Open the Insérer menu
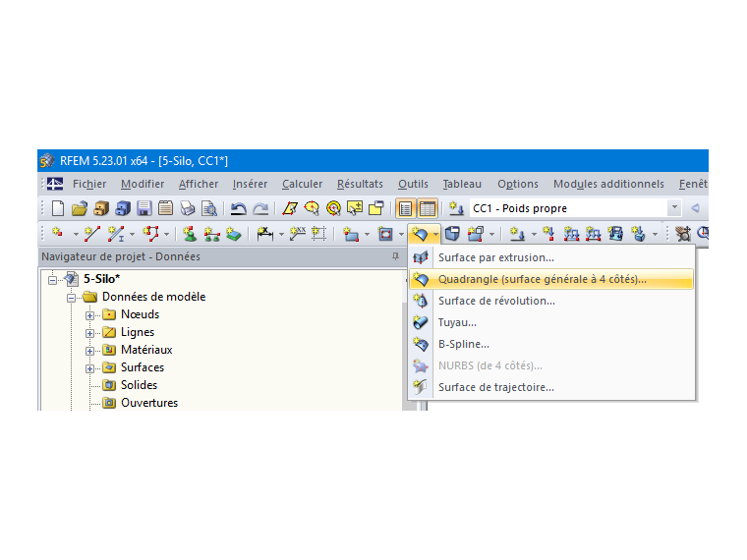The height and width of the screenshot is (560, 747). (250, 184)
